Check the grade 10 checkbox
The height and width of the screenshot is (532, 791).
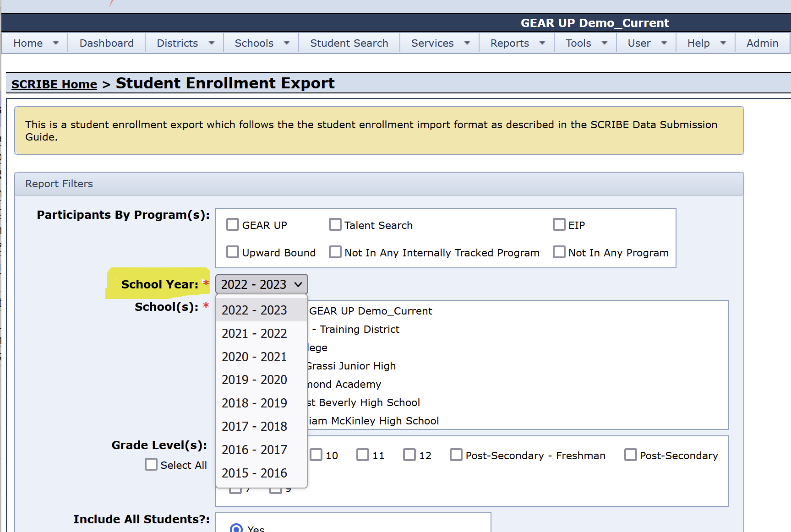(316, 455)
